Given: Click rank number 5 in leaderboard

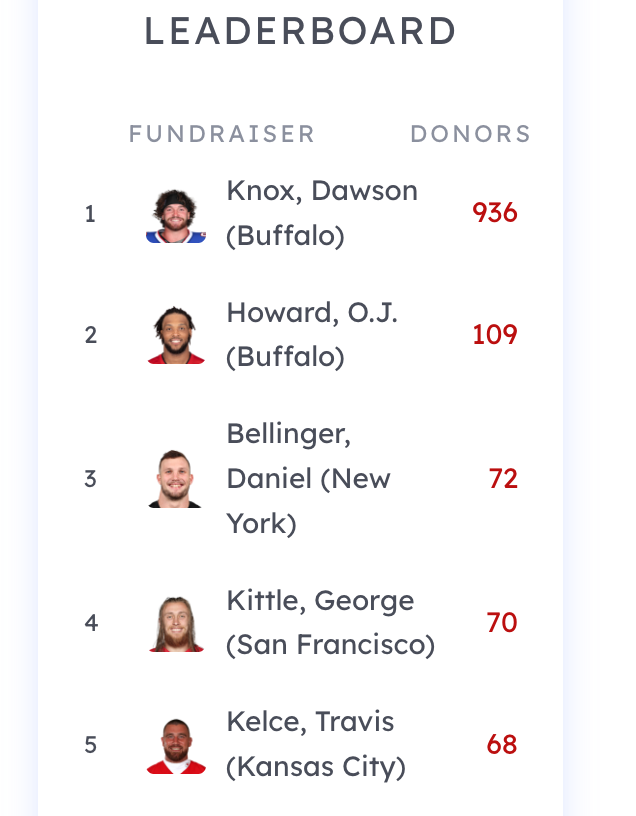Looking at the screenshot, I should (x=91, y=745).
